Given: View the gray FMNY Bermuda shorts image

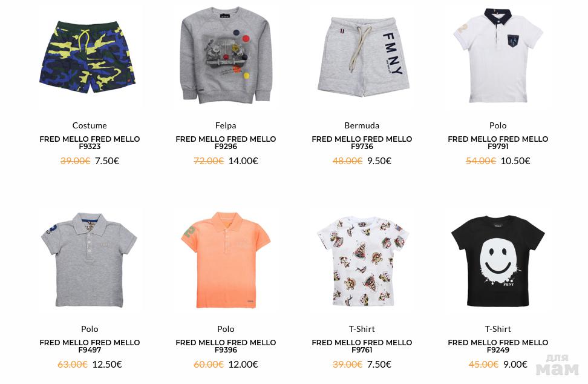Looking at the screenshot, I should point(362,56).
